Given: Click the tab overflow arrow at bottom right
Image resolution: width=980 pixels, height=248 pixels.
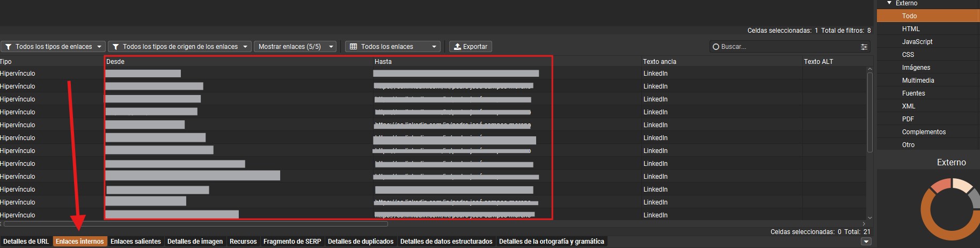Looking at the screenshot, I should pyautogui.click(x=866, y=242).
